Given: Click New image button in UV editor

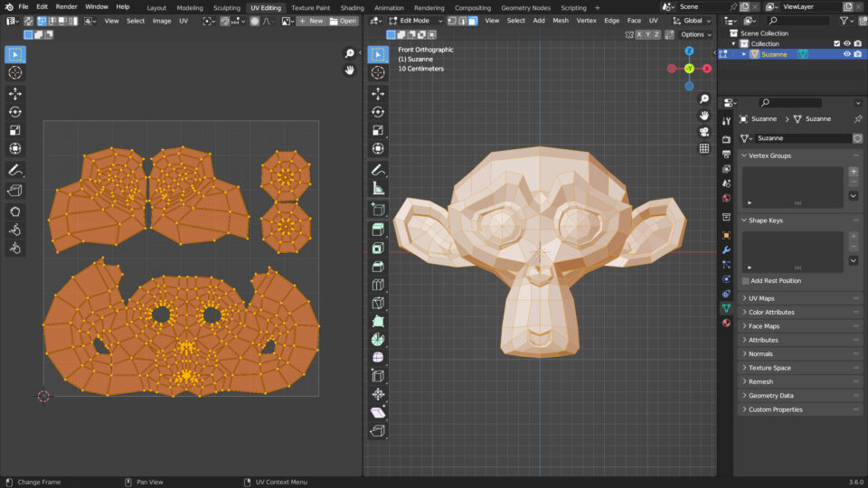Looking at the screenshot, I should click(x=311, y=21).
